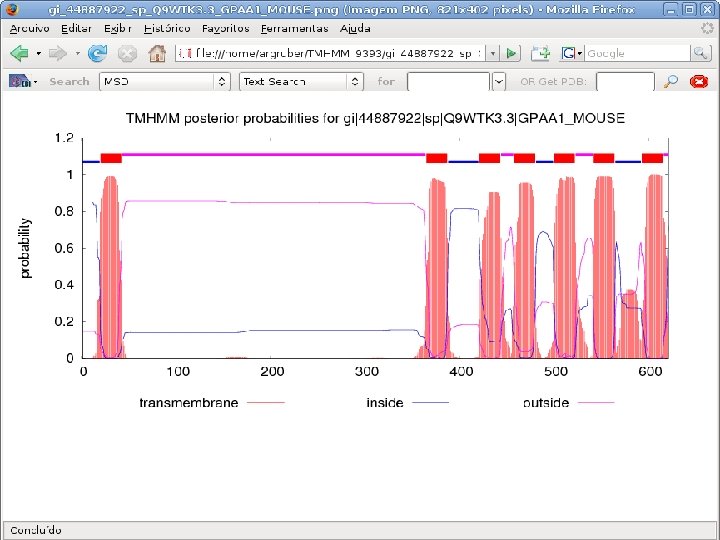This screenshot has height=540, width=720.
Task: Open the Google search engine selector
Action: (572, 53)
